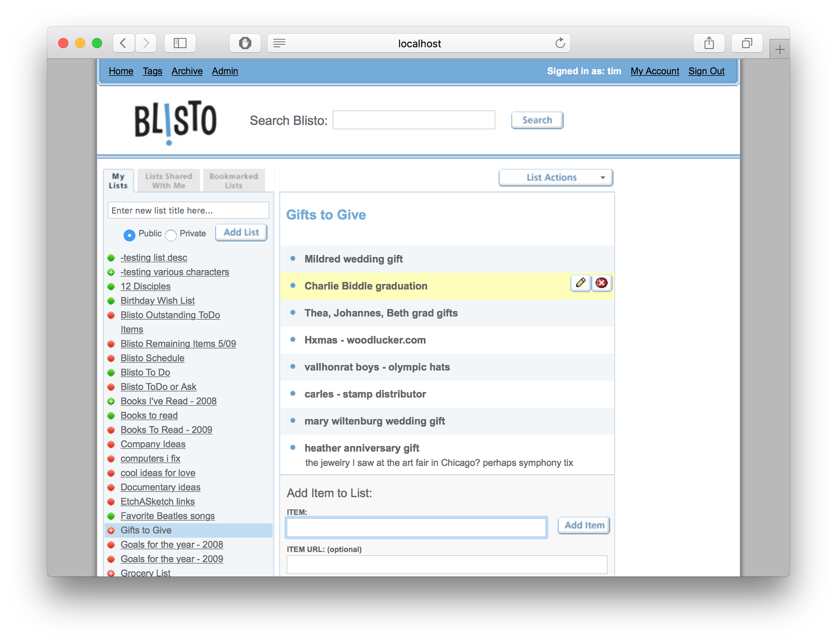Image resolution: width=837 pixels, height=644 pixels.
Task: Open the Safari share menu
Action: [709, 43]
